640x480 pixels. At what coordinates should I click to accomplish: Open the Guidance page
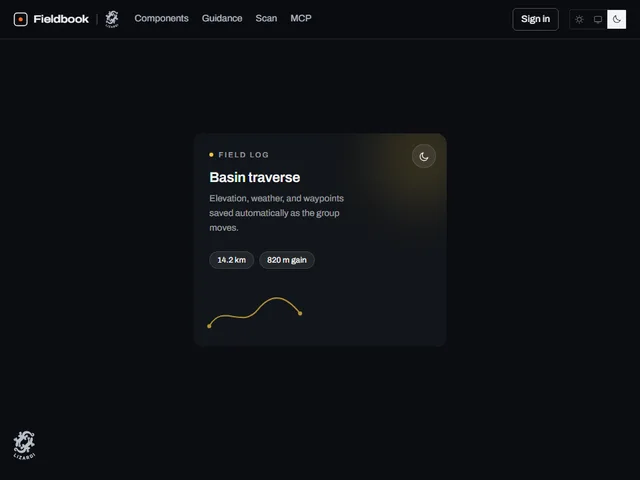[x=222, y=18]
